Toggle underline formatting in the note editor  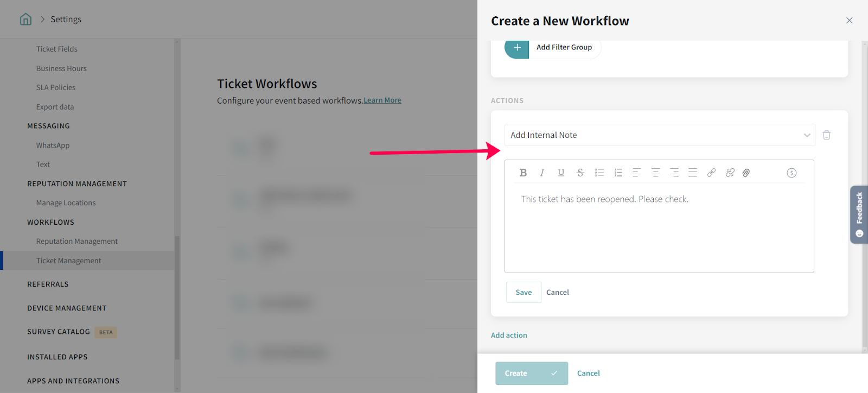561,173
